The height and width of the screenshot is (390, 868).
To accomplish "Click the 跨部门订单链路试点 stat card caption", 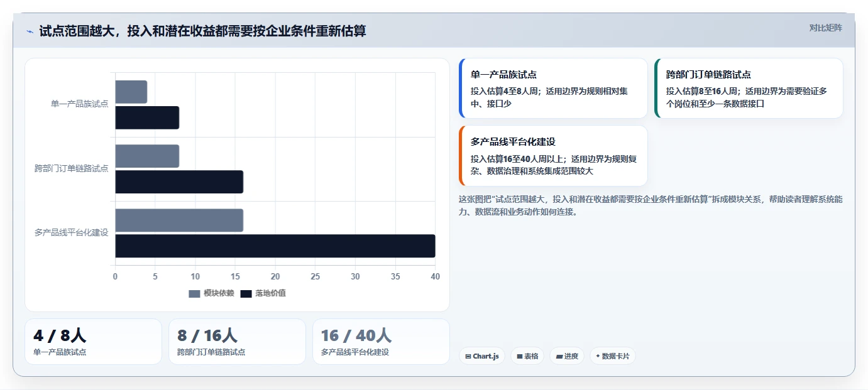I will [211, 352].
